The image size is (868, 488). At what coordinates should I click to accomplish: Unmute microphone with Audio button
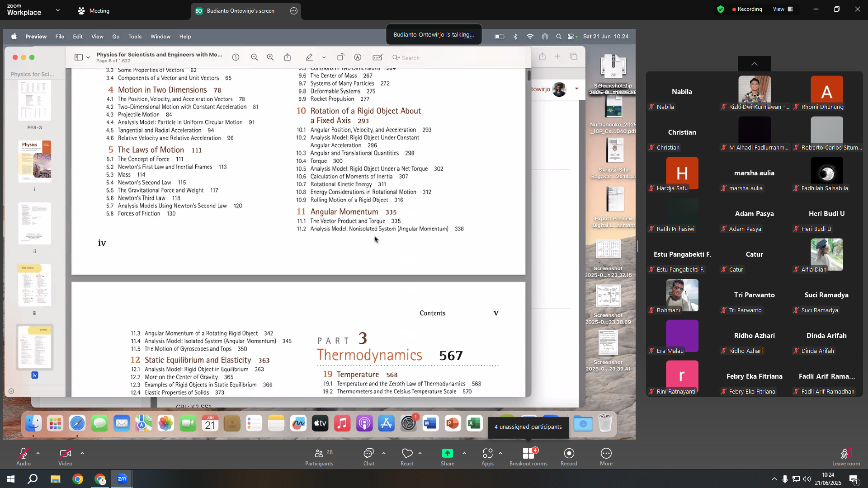(24, 456)
